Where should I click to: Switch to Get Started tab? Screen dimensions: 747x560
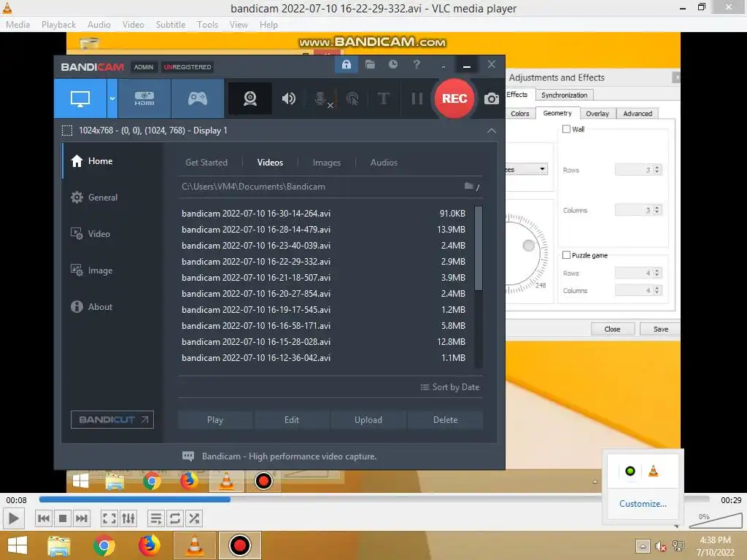(206, 163)
